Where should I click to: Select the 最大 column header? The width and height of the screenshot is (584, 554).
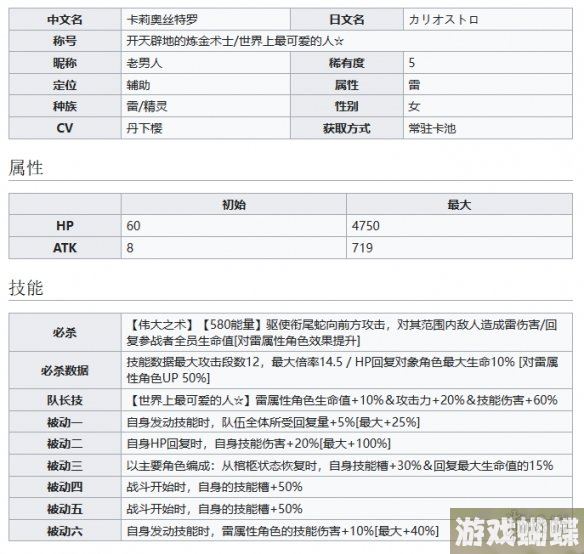[x=459, y=204]
